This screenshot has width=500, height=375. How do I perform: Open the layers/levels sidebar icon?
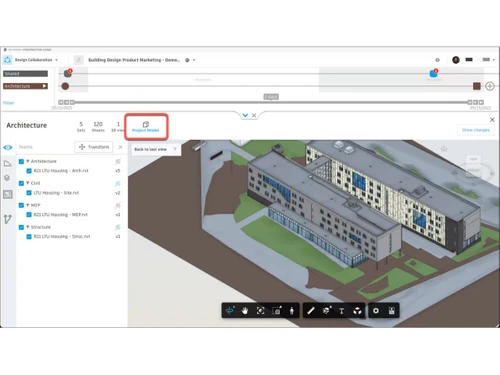click(x=7, y=178)
